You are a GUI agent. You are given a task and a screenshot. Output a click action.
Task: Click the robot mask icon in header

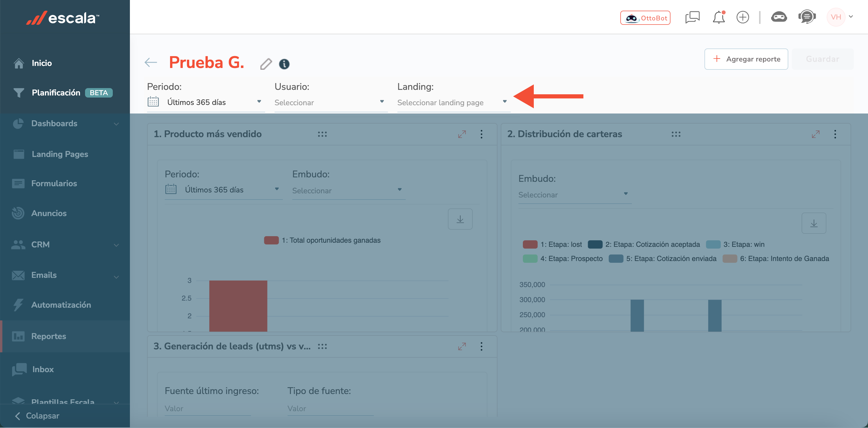[779, 17]
